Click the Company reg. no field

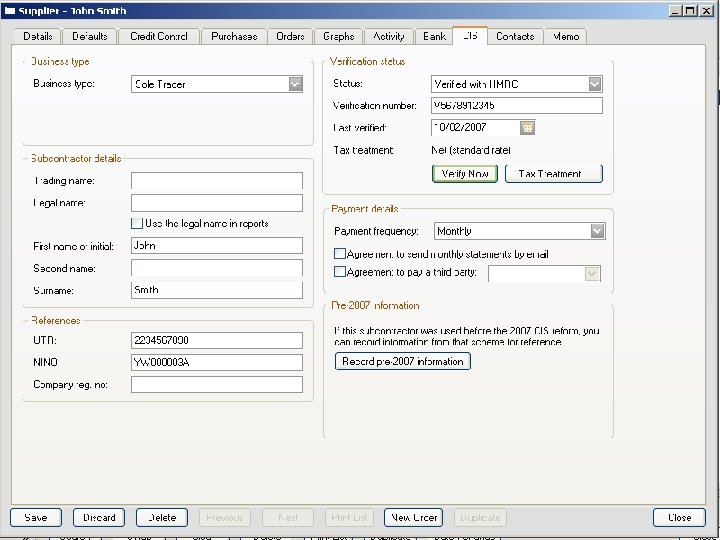[x=217, y=384]
